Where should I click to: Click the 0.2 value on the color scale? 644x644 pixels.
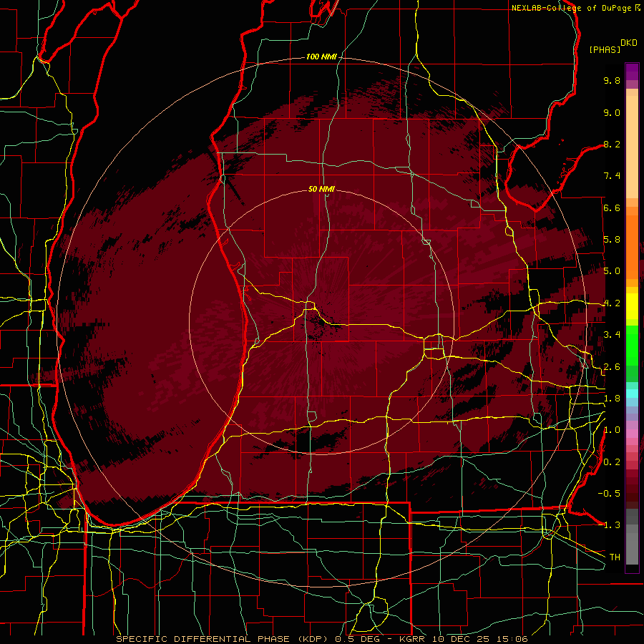[612, 462]
